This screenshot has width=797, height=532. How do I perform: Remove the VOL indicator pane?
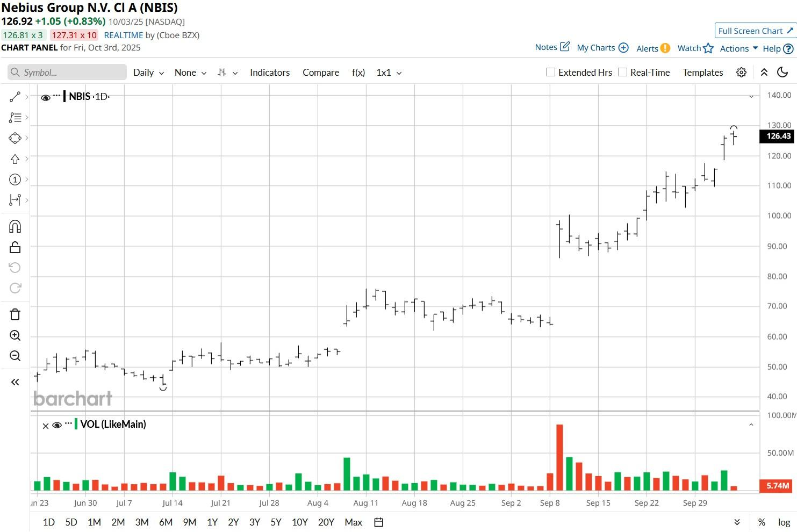(46, 426)
